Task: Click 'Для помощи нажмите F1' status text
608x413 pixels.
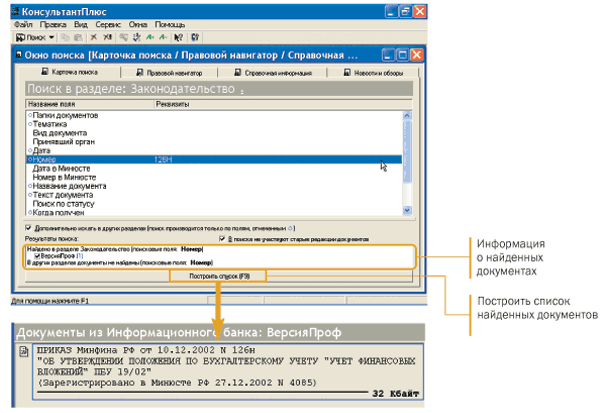Action: pos(50,301)
